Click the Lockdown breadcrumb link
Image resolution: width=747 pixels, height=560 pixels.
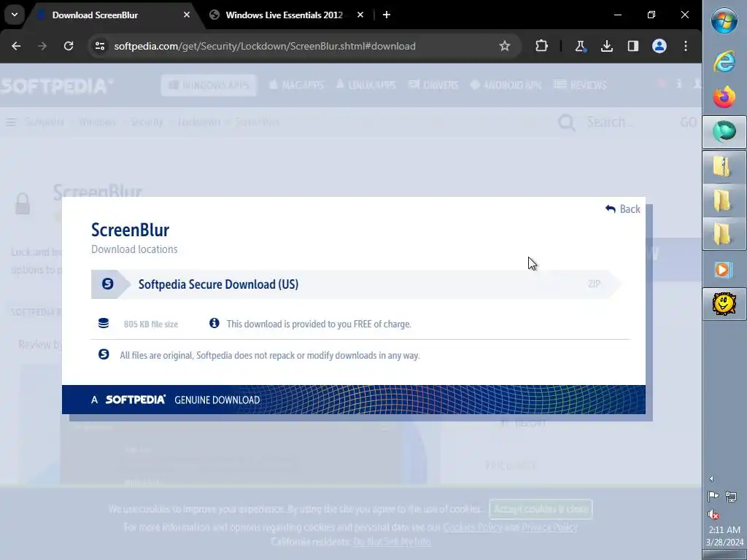click(x=199, y=122)
